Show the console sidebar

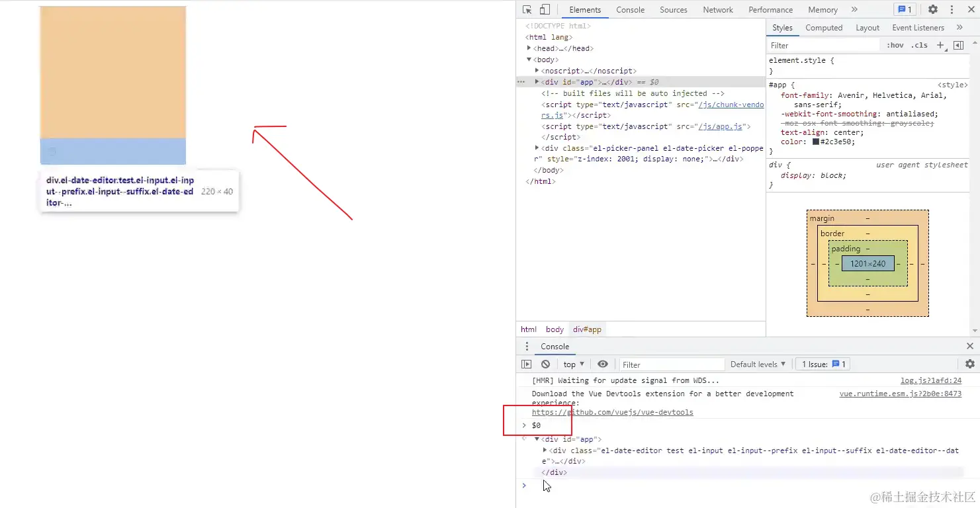[x=527, y=364]
